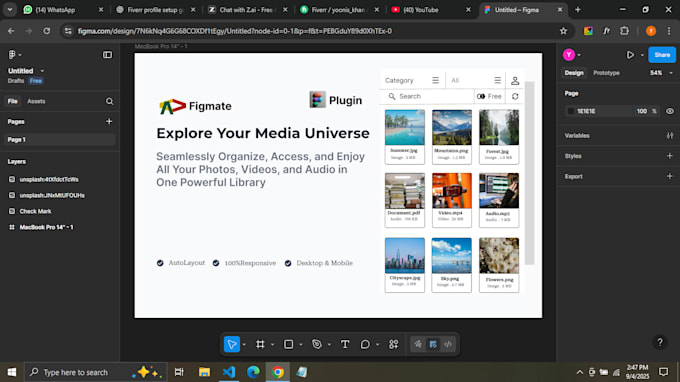Click the browser address bar URL
The image size is (680, 382).
click(235, 31)
